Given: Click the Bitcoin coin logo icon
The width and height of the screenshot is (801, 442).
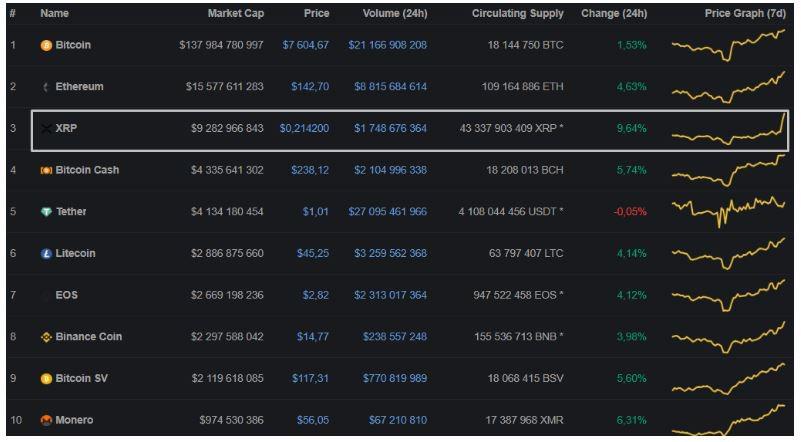Looking at the screenshot, I should pos(46,46).
